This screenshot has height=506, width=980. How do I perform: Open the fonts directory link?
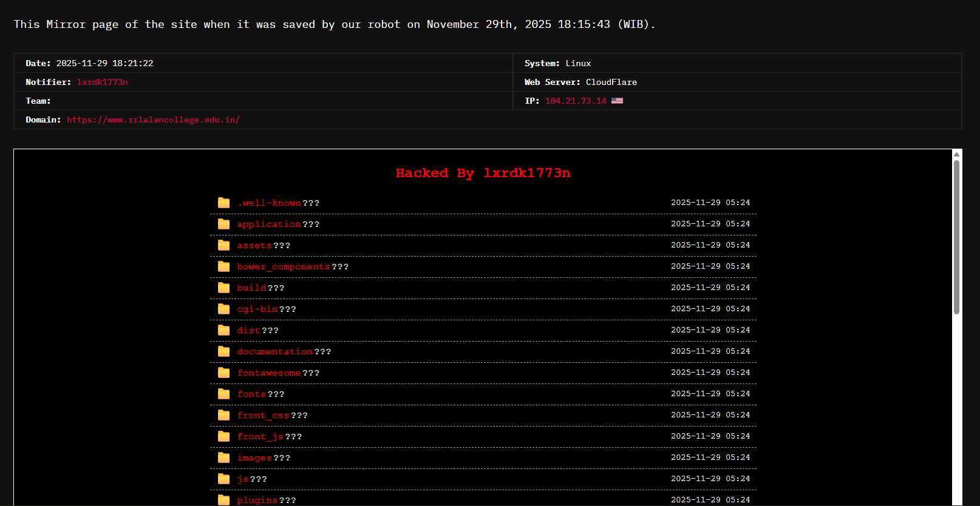pyautogui.click(x=251, y=394)
